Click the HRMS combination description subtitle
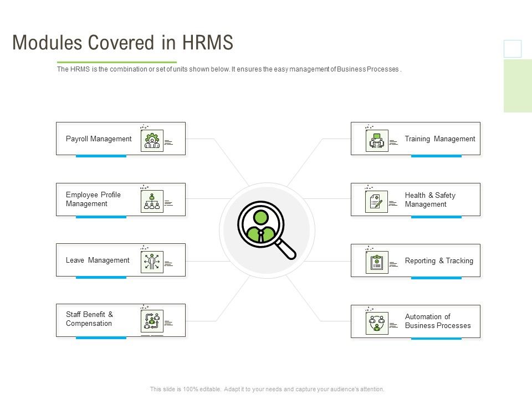Viewport: 532px width, 399px height. 229,69
